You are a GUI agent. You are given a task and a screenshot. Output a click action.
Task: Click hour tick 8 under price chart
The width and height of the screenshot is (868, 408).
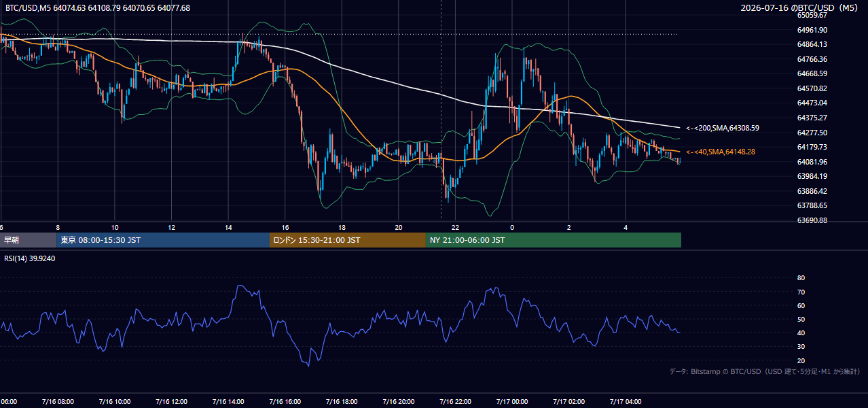pyautogui.click(x=58, y=227)
